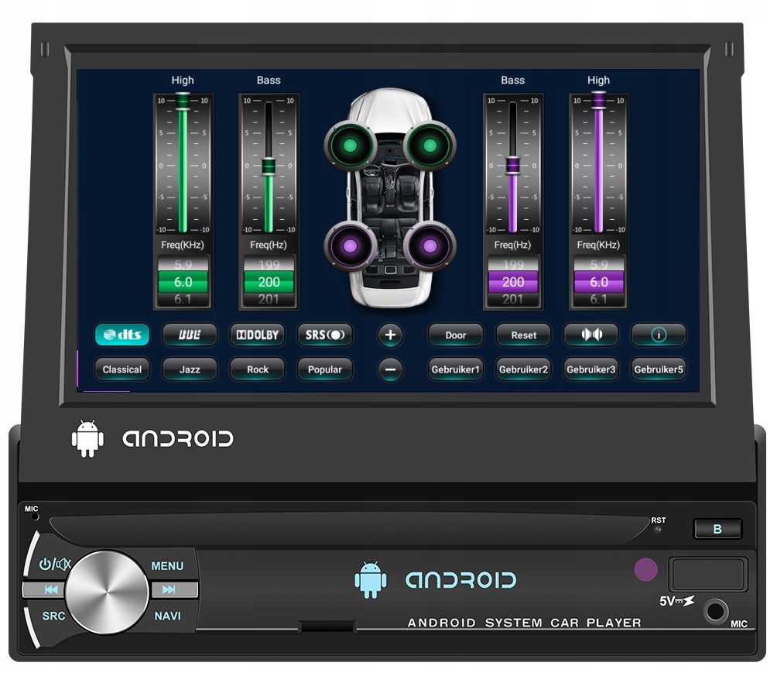Image resolution: width=784 pixels, height=673 pixels.
Task: Toggle the BBE sound effect
Action: click(x=190, y=335)
